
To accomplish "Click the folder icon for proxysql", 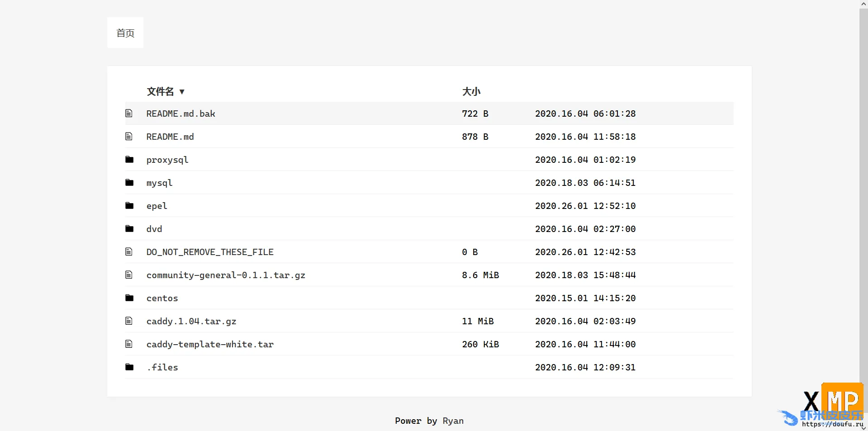I will (x=129, y=159).
